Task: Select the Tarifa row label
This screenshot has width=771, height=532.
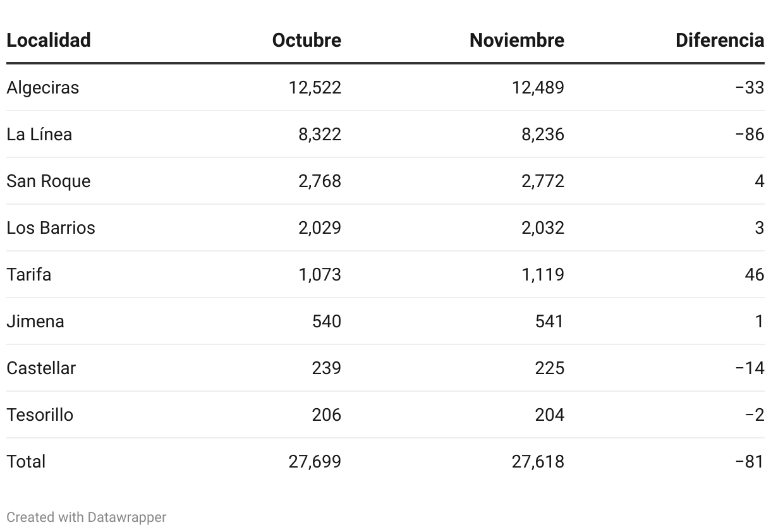Action: (x=29, y=274)
